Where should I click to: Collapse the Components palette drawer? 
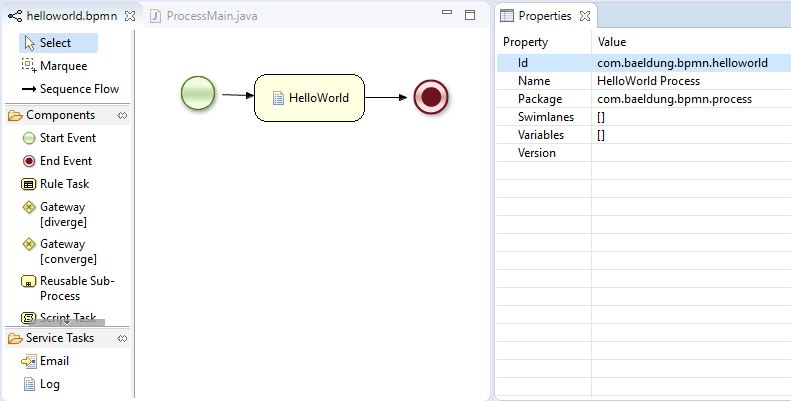pyautogui.click(x=60, y=115)
